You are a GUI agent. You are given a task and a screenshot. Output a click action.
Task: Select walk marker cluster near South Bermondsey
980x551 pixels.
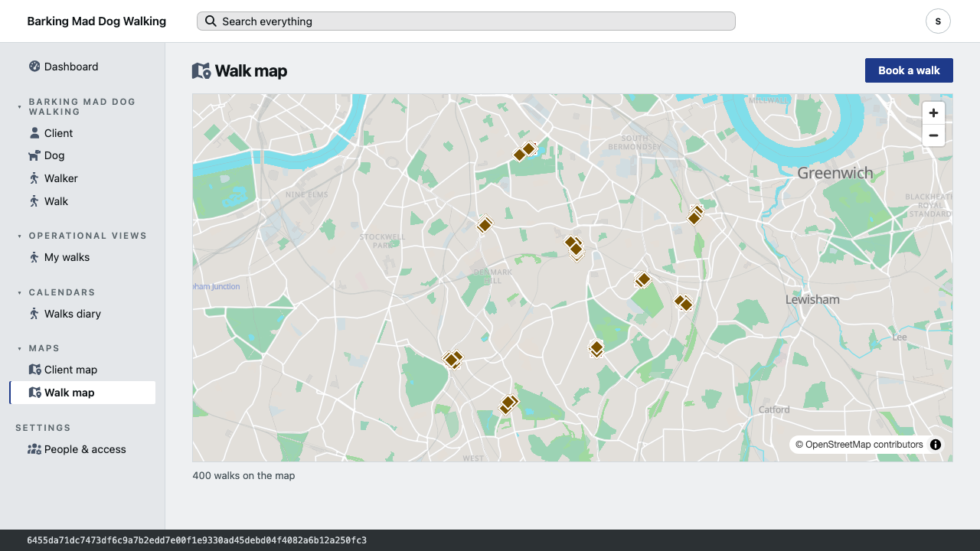click(524, 151)
